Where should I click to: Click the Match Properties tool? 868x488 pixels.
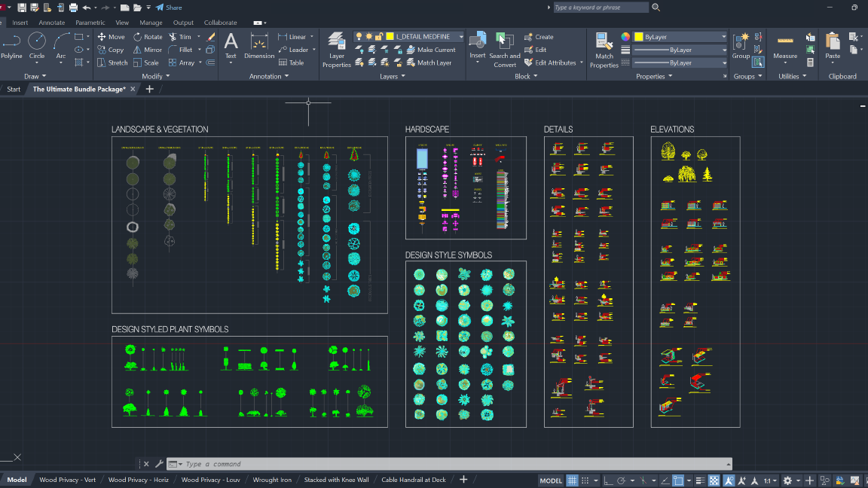[x=604, y=50]
